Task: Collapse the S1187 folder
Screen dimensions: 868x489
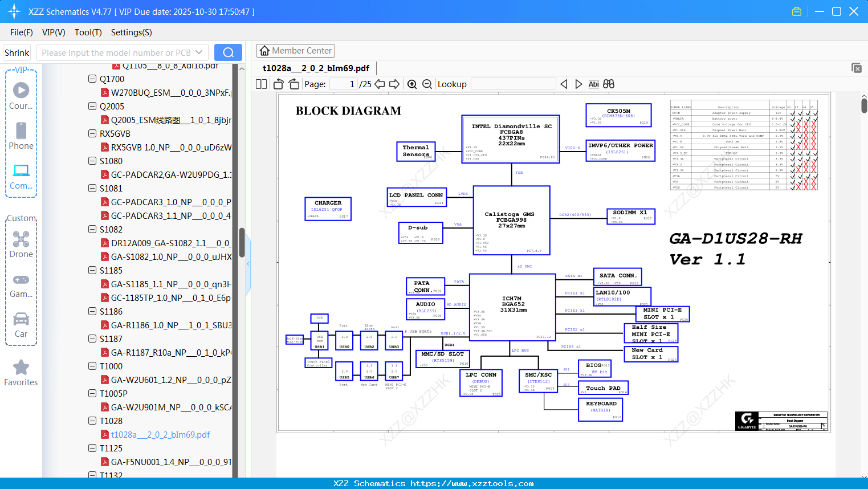Action: [x=92, y=339]
